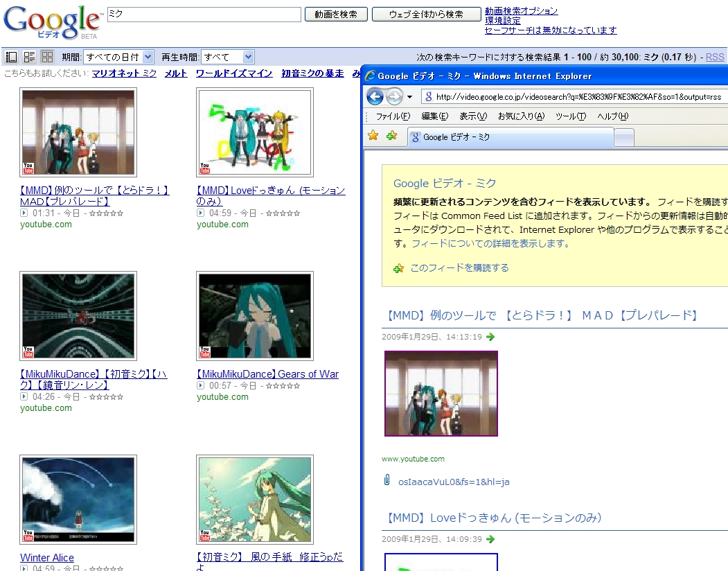Screen dimensions: 728x571
Task: Open 期間 date range dropdown
Action: (119, 57)
